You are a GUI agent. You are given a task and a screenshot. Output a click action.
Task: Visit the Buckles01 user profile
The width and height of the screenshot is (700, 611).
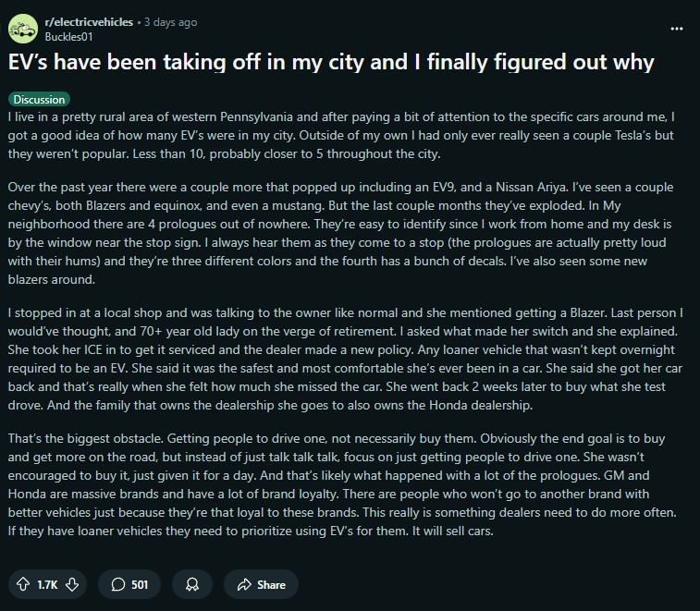[x=70, y=36]
